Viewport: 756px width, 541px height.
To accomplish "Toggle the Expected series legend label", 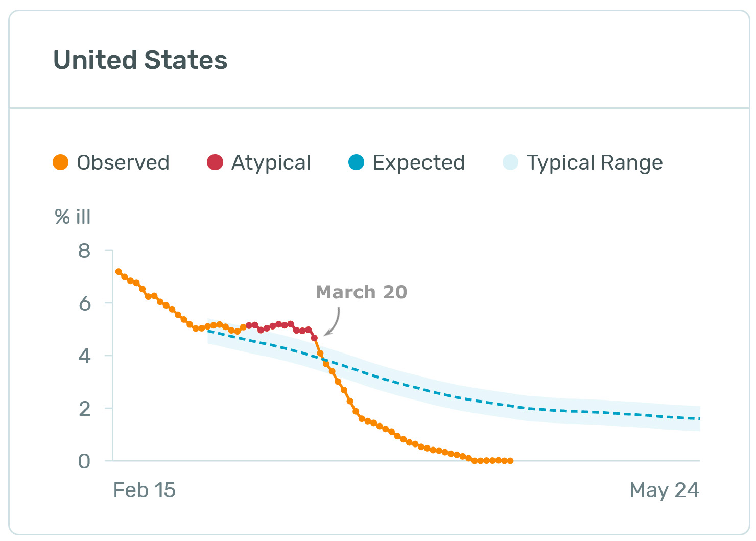I will click(418, 162).
